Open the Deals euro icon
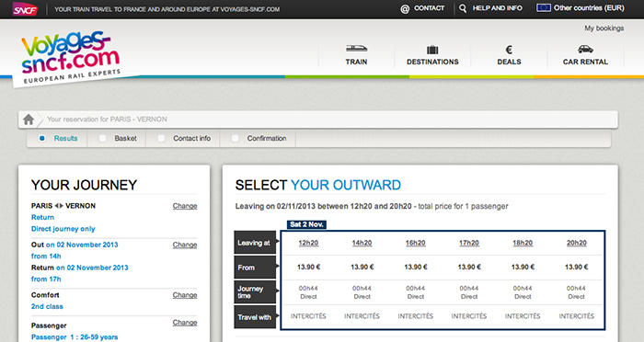Image resolution: width=644 pixels, height=342 pixels. tap(509, 50)
